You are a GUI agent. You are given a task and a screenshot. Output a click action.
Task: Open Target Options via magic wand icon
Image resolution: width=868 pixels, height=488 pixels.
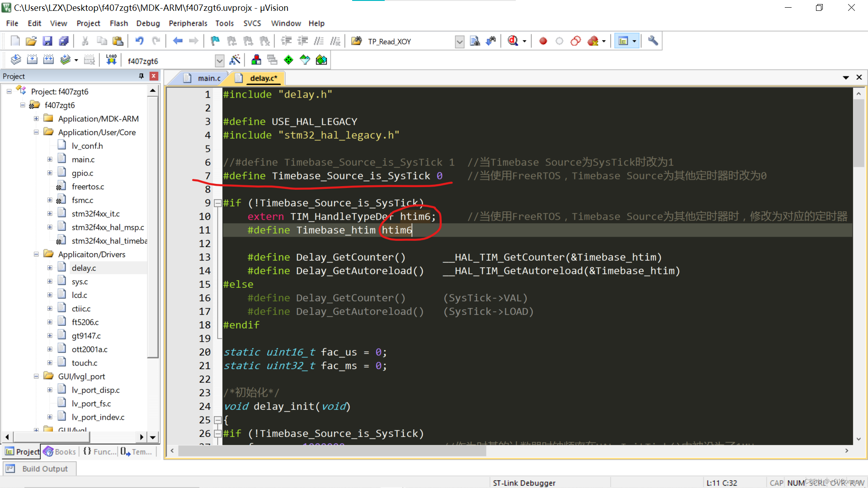[x=235, y=59]
